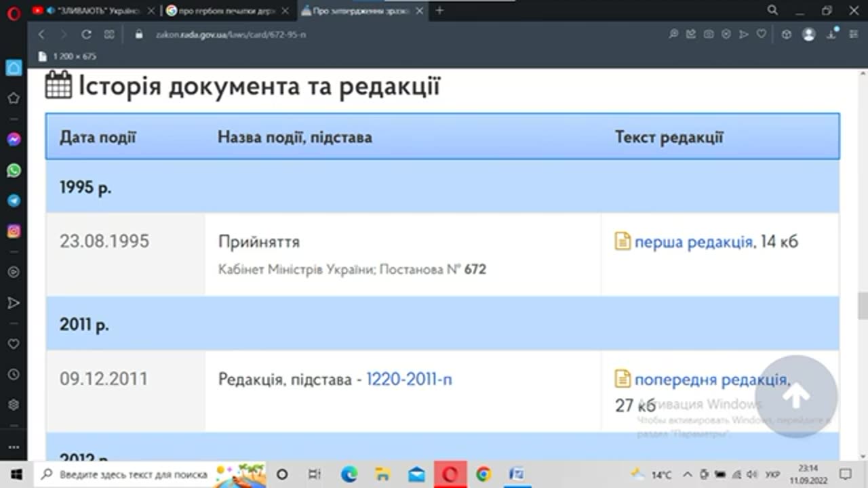Open the settings gear in sidebar
This screenshot has width=868, height=488.
pyautogui.click(x=14, y=405)
